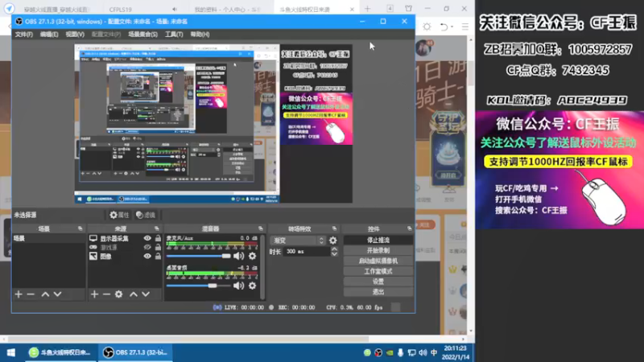Decrease the transition duration with the down arrow
Image resolution: width=644 pixels, height=362 pixels.
[x=334, y=254]
